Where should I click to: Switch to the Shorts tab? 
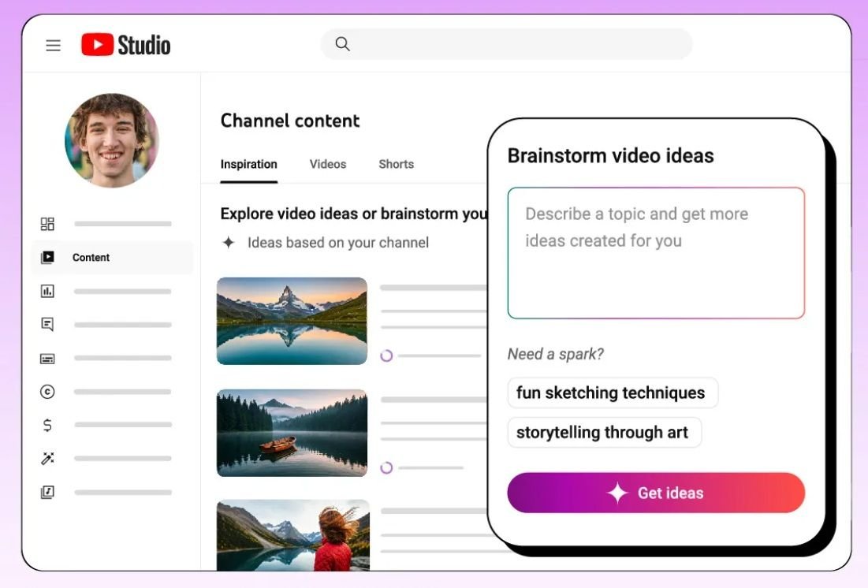(396, 164)
